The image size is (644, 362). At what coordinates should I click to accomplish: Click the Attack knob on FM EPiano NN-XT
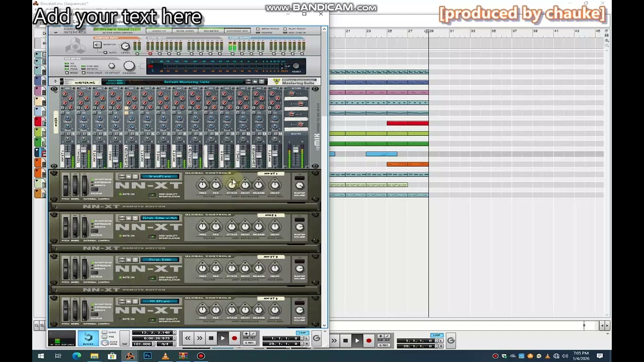(231, 310)
